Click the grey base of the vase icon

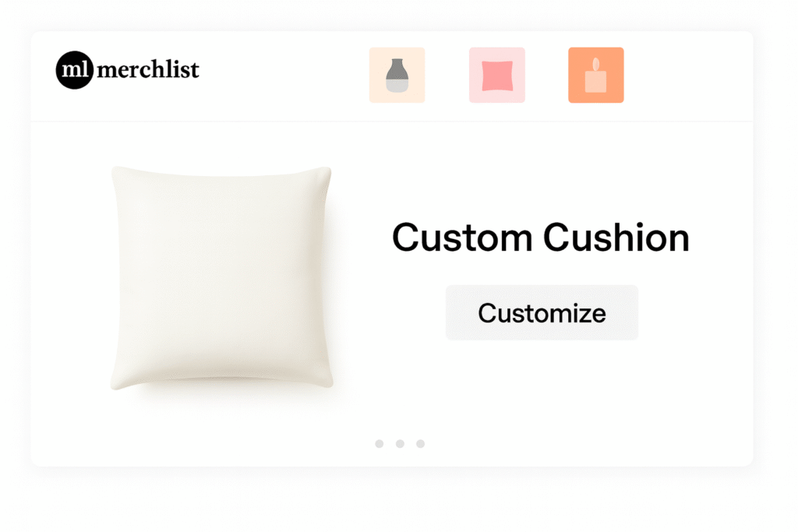[x=397, y=86]
